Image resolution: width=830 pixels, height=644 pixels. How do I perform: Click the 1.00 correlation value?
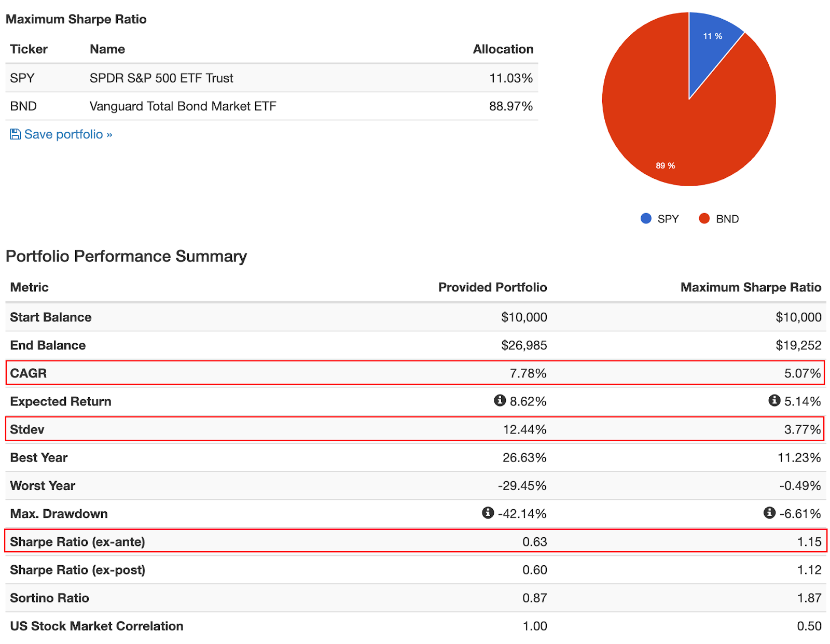pyautogui.click(x=535, y=626)
